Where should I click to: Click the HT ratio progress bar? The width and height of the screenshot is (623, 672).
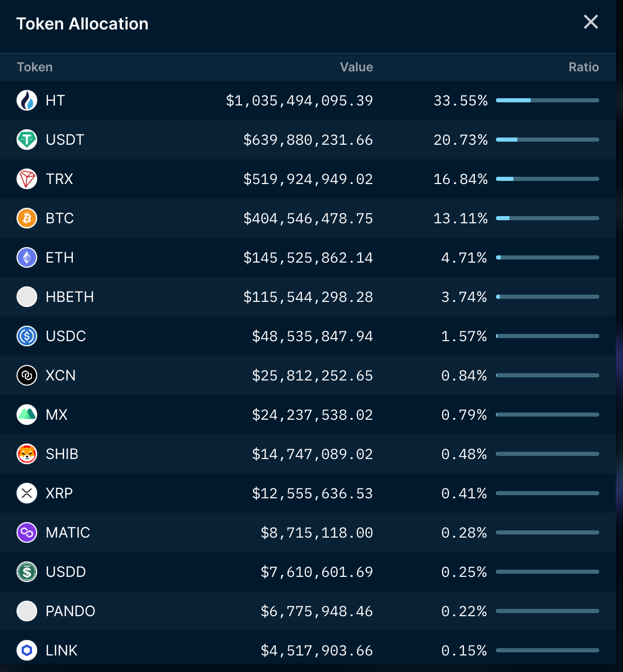pos(548,100)
